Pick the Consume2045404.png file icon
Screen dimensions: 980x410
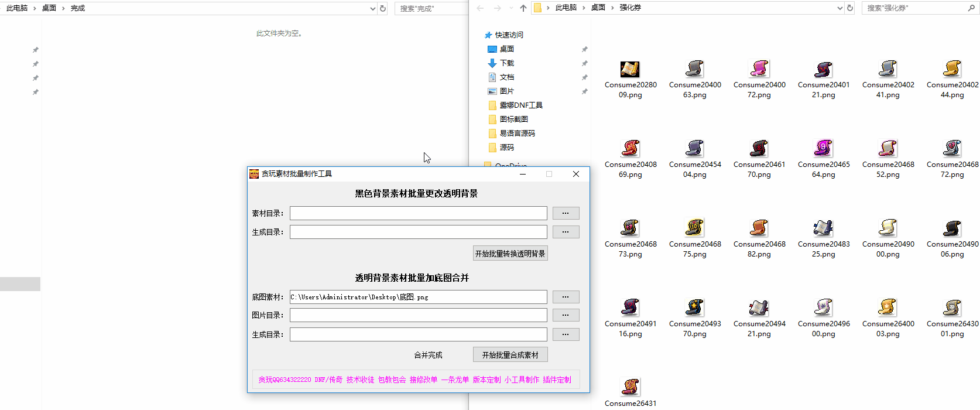694,148
